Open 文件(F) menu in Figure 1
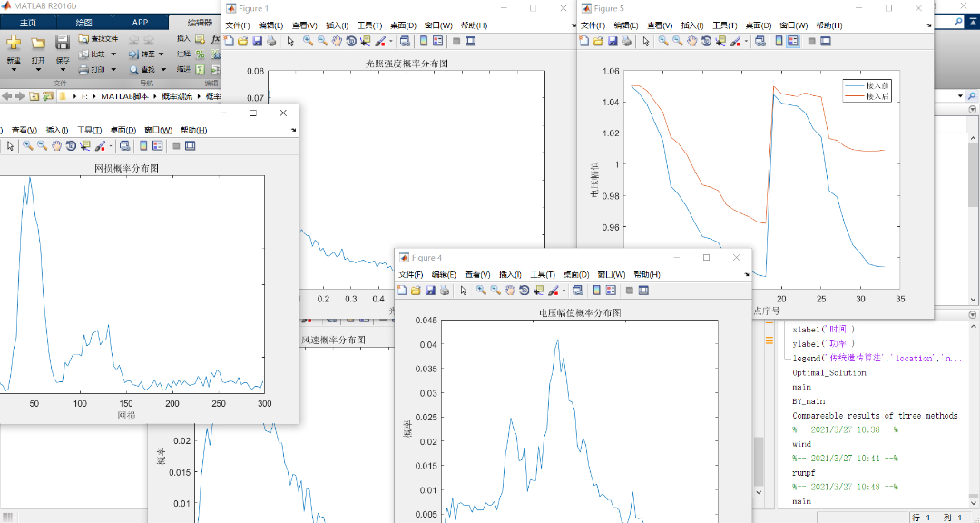Image resolution: width=980 pixels, height=523 pixels. [x=238, y=25]
